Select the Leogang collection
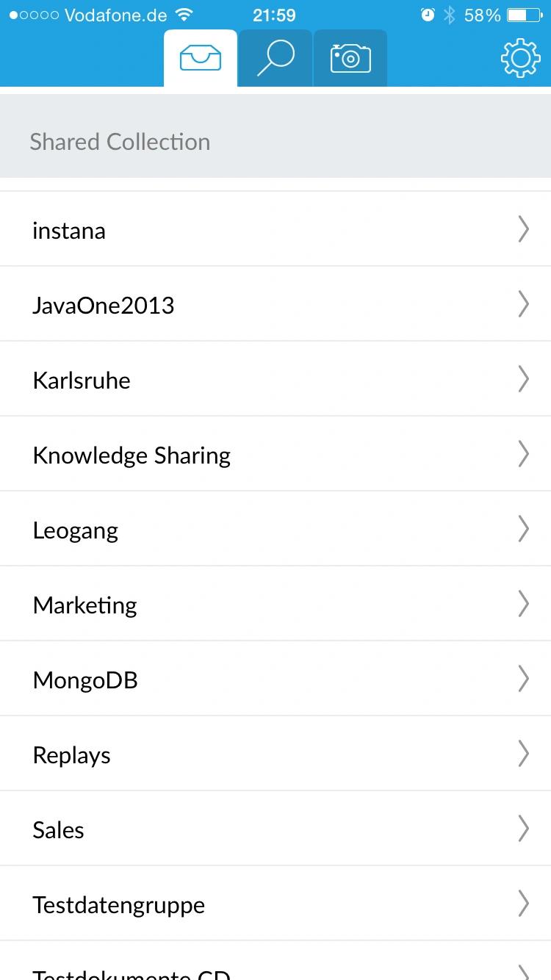The height and width of the screenshot is (980, 551). click(x=275, y=529)
